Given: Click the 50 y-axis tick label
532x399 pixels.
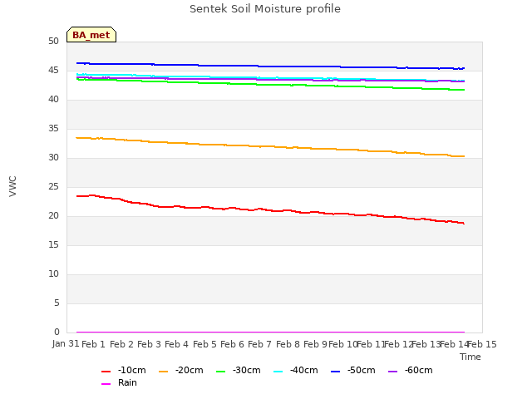Looking at the screenshot, I should pyautogui.click(x=53, y=41).
